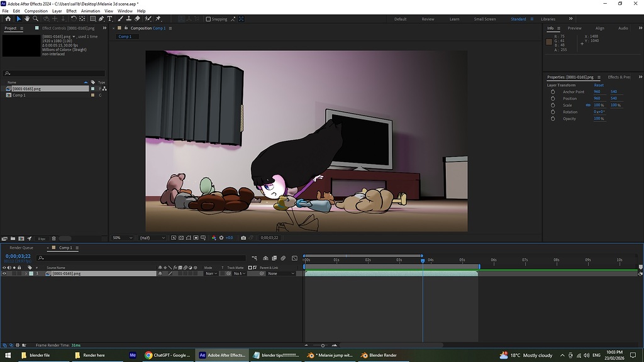Expand hidden workspaces with double chevron
This screenshot has width=644, height=362.
[x=570, y=19]
